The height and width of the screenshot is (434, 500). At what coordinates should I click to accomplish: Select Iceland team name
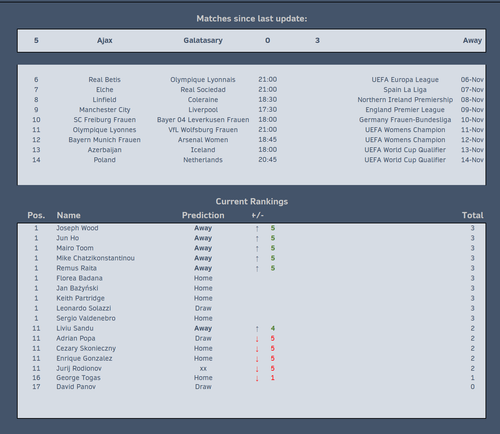coord(203,150)
